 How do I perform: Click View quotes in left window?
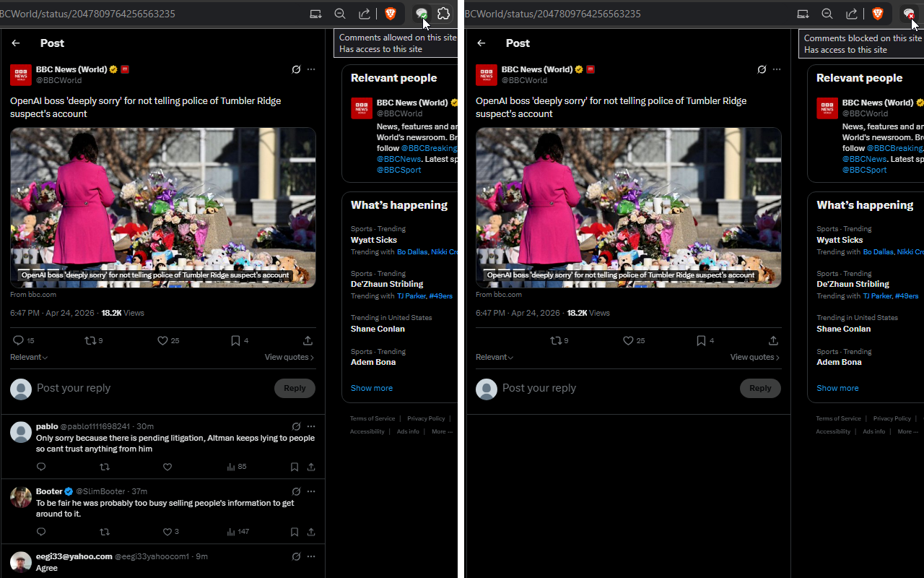coord(289,357)
